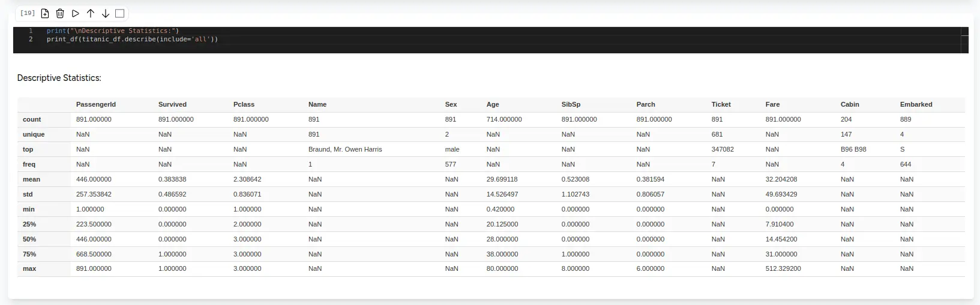Click the add cell icon in cell toolbar
980x305 pixels.
click(45, 13)
